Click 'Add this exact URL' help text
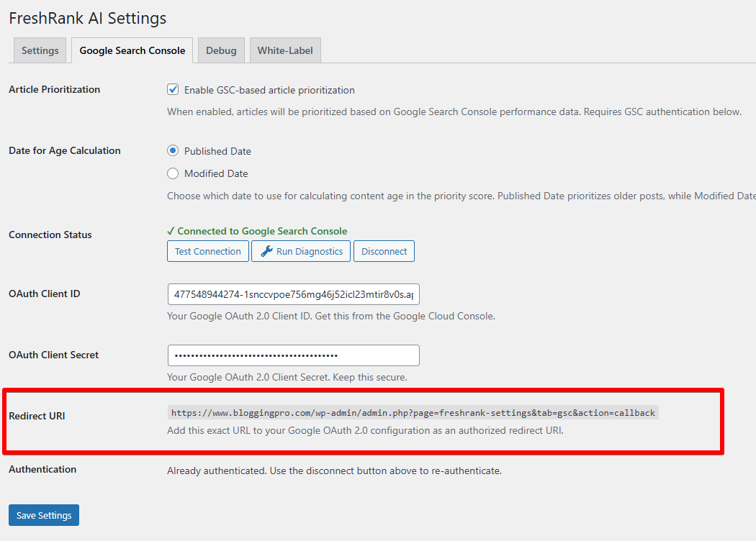The width and height of the screenshot is (756, 541). point(366,431)
